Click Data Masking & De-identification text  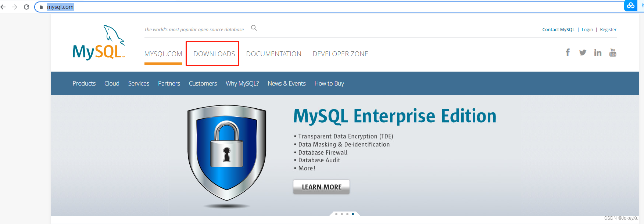point(344,144)
